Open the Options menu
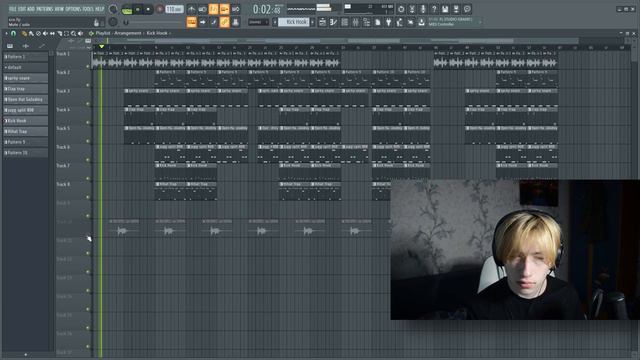The height and width of the screenshot is (360, 640). [73, 9]
